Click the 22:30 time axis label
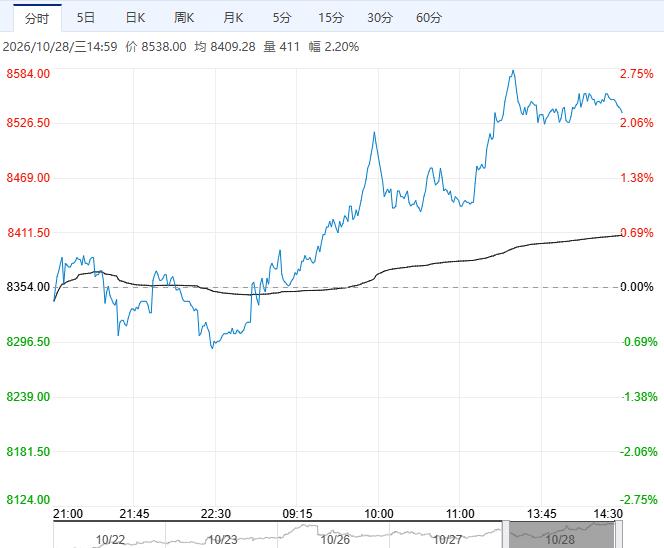Image resolution: width=664 pixels, height=548 pixels. pyautogui.click(x=216, y=514)
